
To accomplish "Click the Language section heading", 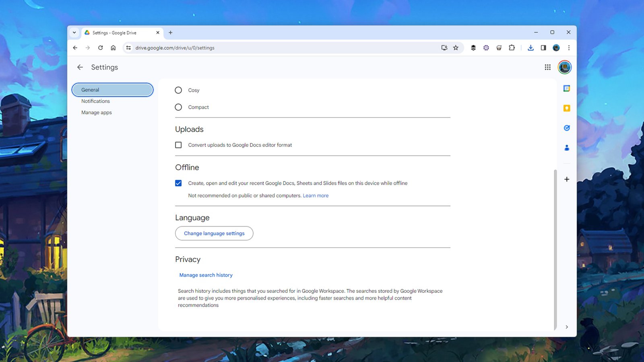I will (192, 218).
